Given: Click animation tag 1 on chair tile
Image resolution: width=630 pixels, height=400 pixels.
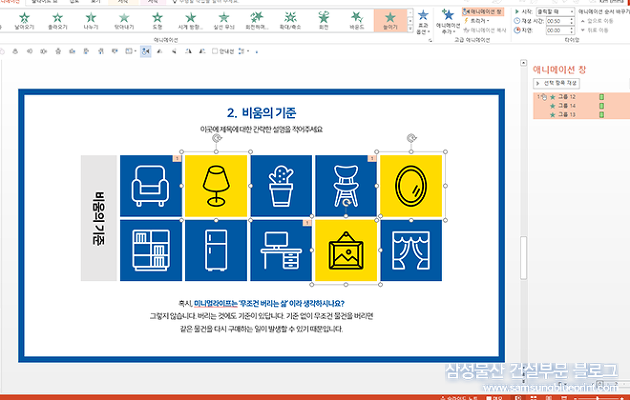Looking at the screenshot, I should tap(372, 159).
